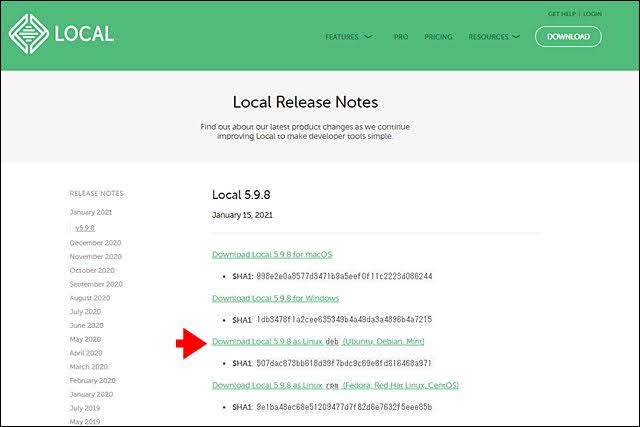Select May 2020 release notes

click(x=85, y=340)
